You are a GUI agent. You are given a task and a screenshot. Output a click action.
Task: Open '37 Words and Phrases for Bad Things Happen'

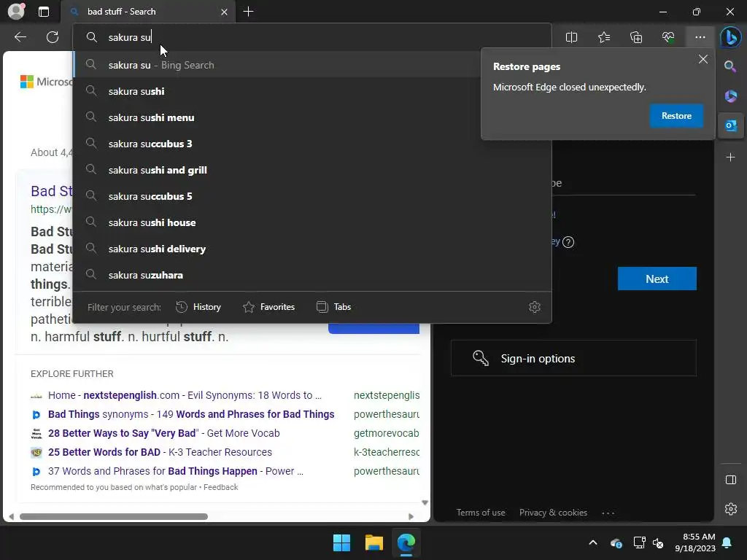coord(176,472)
